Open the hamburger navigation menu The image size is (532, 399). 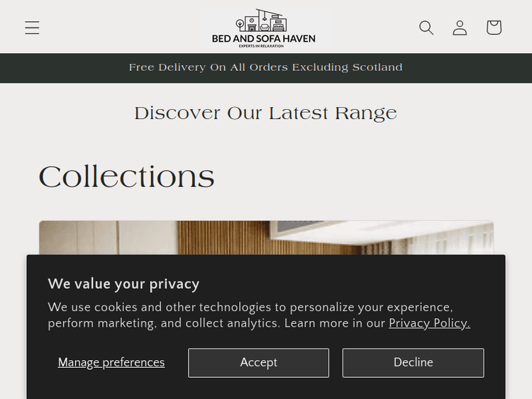point(32,28)
